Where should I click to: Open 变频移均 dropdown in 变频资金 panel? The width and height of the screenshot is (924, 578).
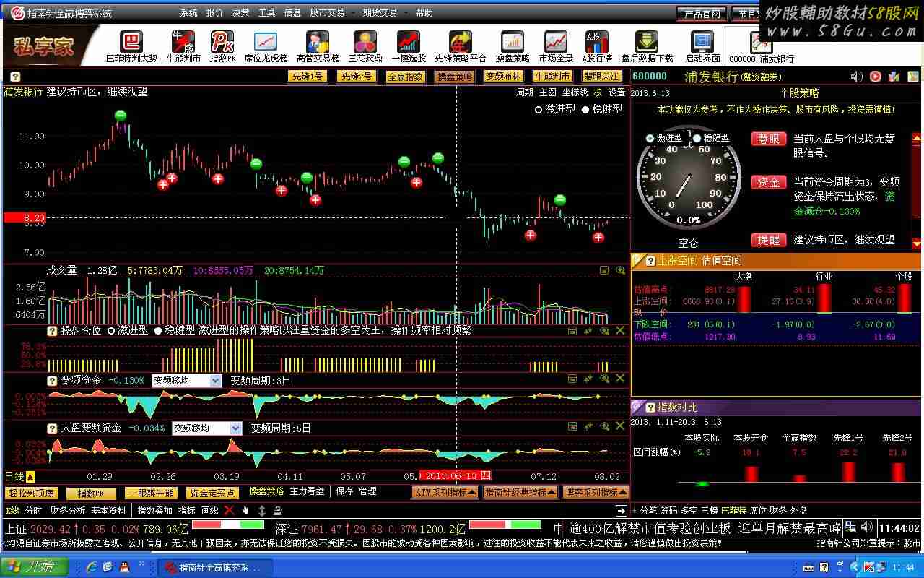pyautogui.click(x=215, y=380)
